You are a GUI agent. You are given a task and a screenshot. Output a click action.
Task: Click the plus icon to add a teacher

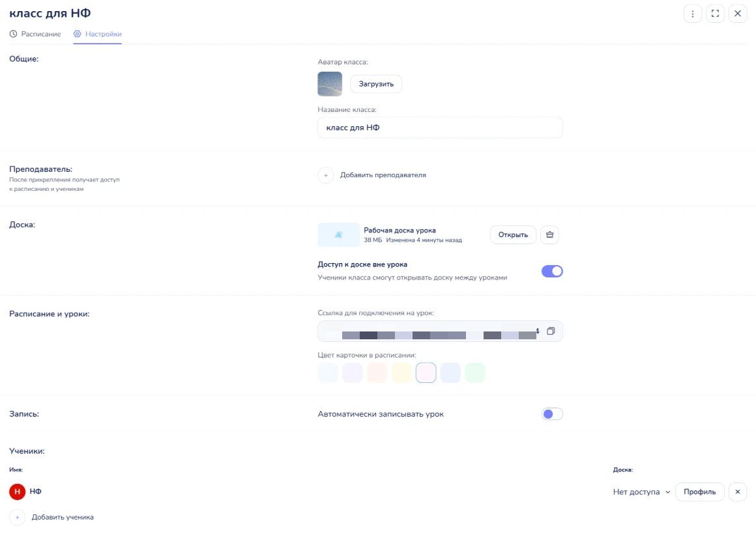point(326,175)
